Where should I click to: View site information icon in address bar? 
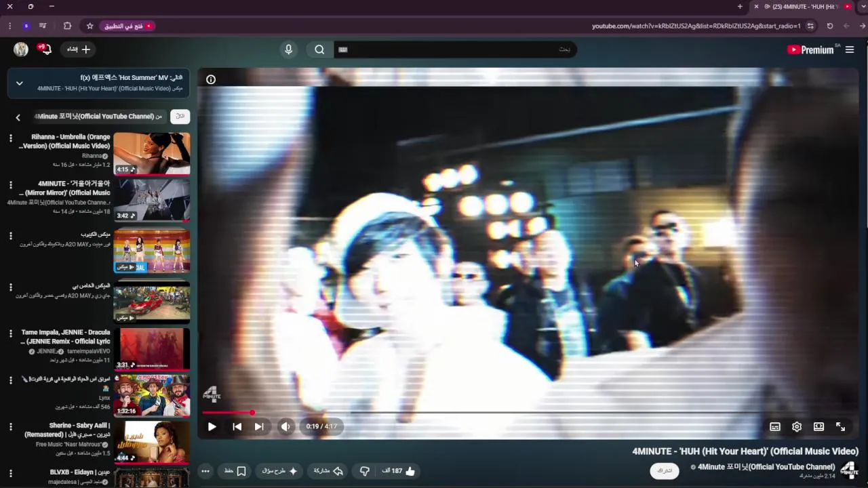click(x=810, y=26)
